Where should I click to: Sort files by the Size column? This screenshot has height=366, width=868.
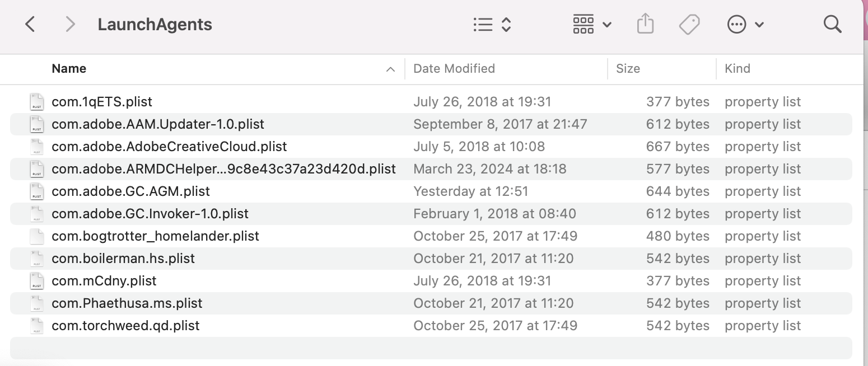click(x=628, y=69)
